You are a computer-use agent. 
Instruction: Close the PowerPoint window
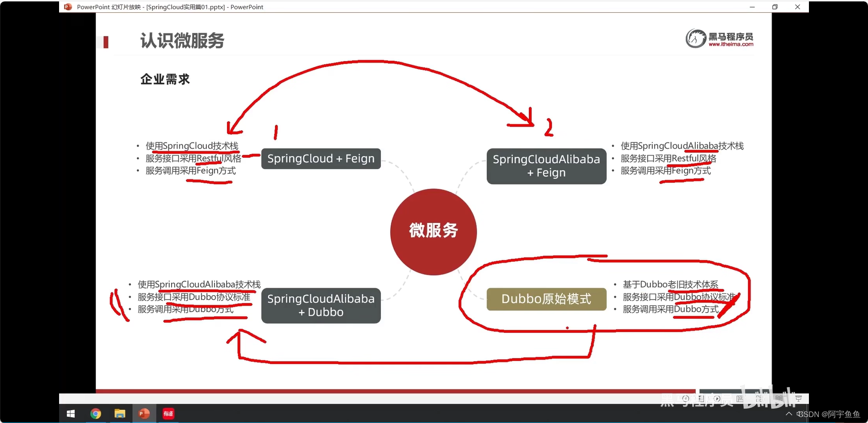tap(798, 7)
